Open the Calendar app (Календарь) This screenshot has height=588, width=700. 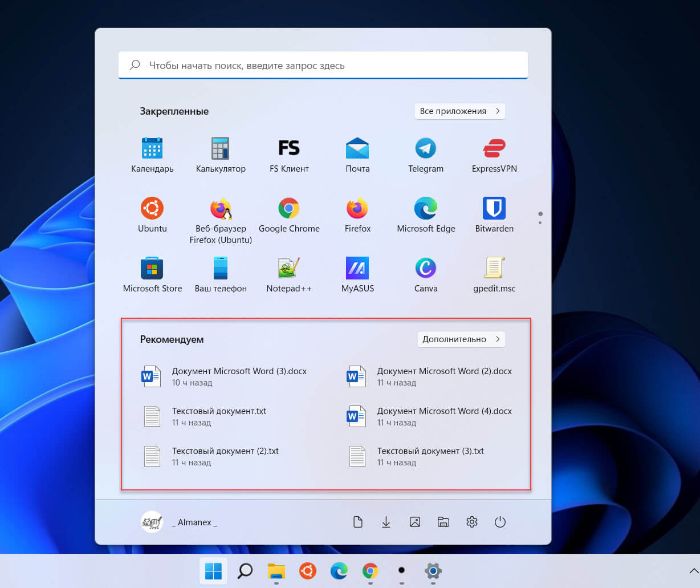(152, 155)
